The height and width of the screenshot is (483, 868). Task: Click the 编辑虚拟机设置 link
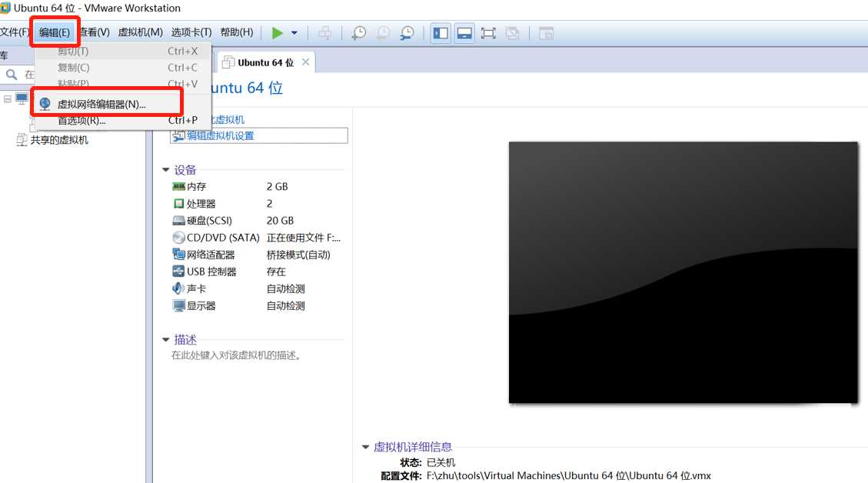tap(221, 135)
